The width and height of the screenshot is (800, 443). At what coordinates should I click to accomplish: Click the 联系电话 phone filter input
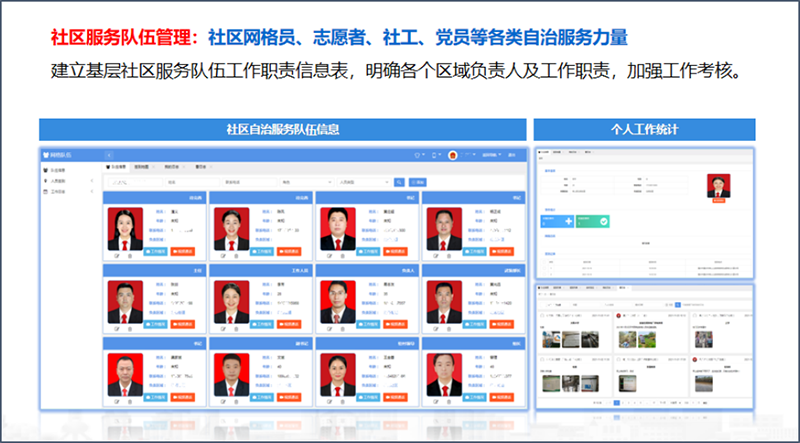tap(249, 182)
